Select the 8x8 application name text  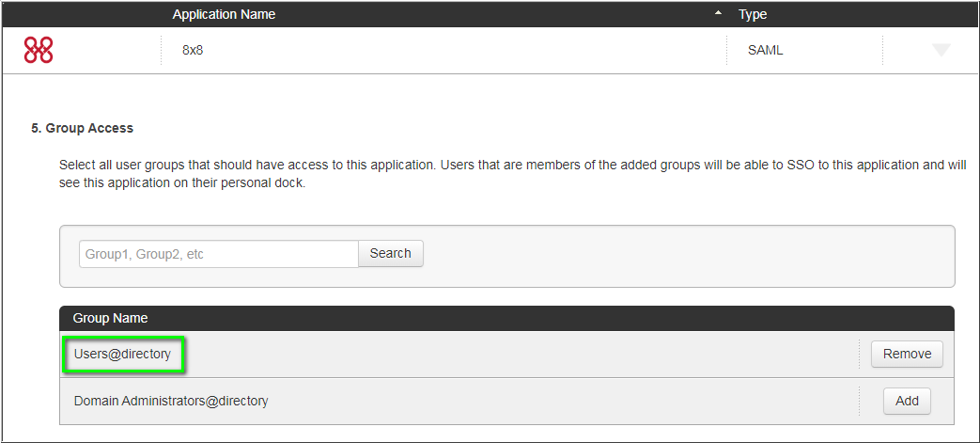pyautogui.click(x=193, y=50)
